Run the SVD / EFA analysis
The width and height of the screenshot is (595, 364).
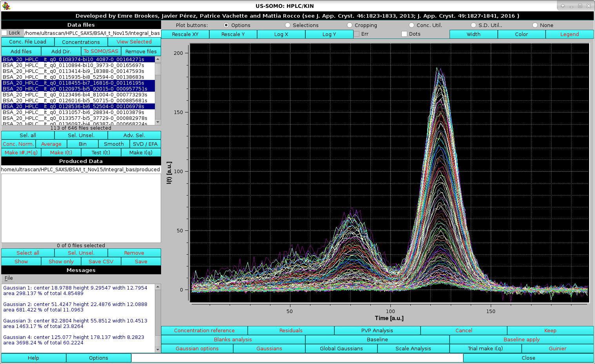pos(145,144)
